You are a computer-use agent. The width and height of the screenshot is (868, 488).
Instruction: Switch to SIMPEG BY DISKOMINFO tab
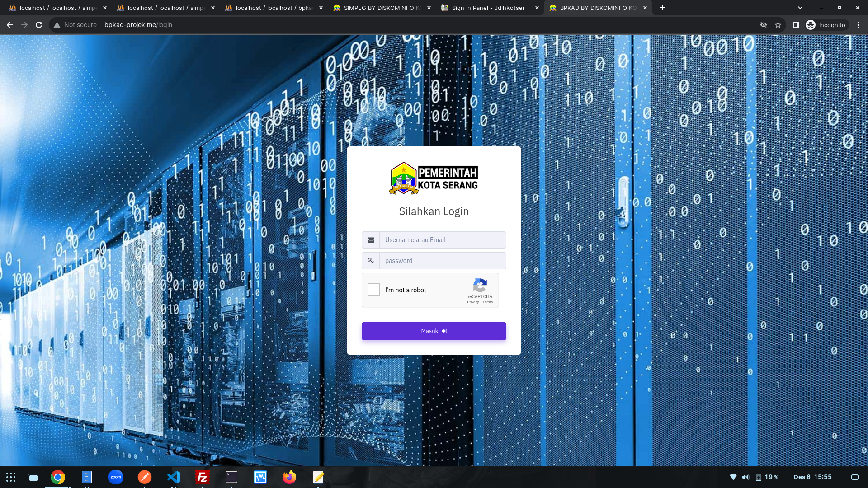click(x=381, y=8)
